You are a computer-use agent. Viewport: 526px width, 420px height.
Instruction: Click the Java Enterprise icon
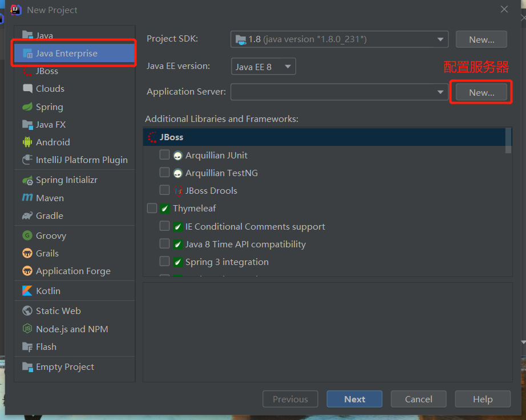(27, 54)
